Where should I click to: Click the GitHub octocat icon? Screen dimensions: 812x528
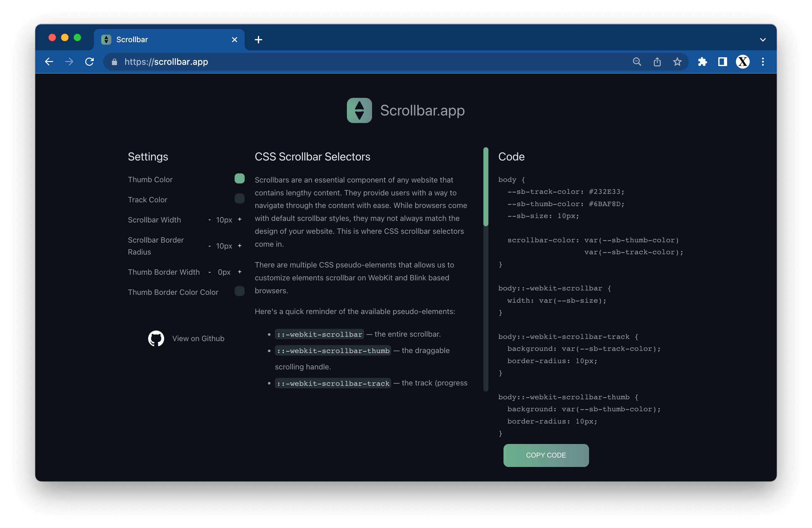coord(156,338)
